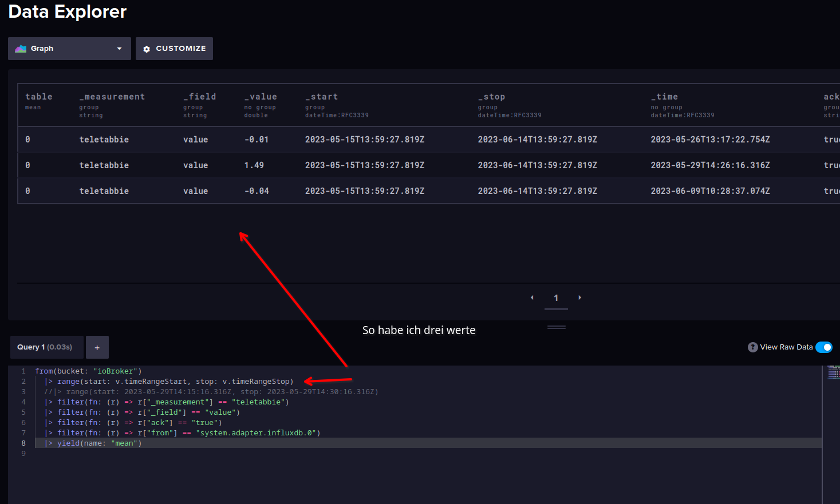Screen dimensions: 840x504
Task: Select the cell with value -0.01
Action: tap(257, 140)
